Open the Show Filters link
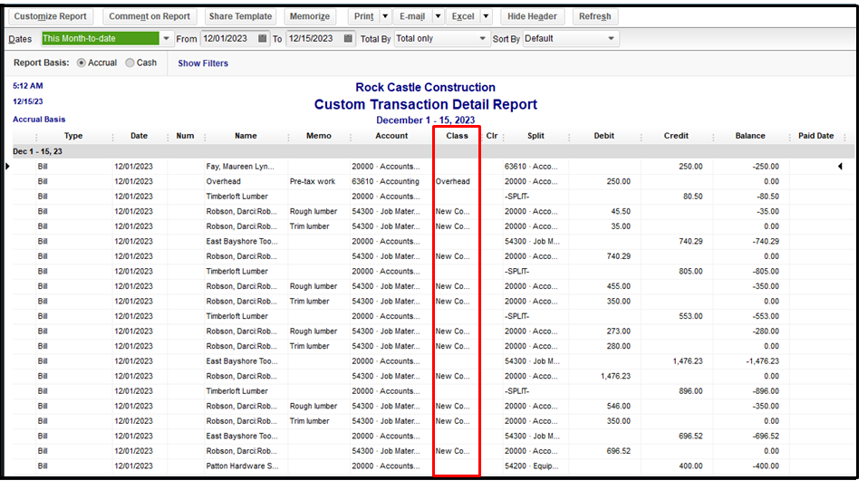 [203, 63]
